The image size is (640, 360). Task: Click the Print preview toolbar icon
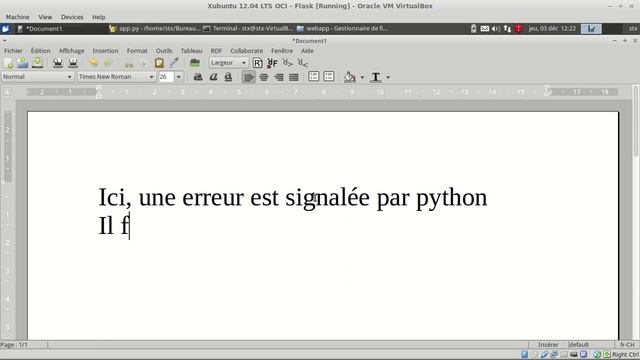pyautogui.click(x=73, y=63)
